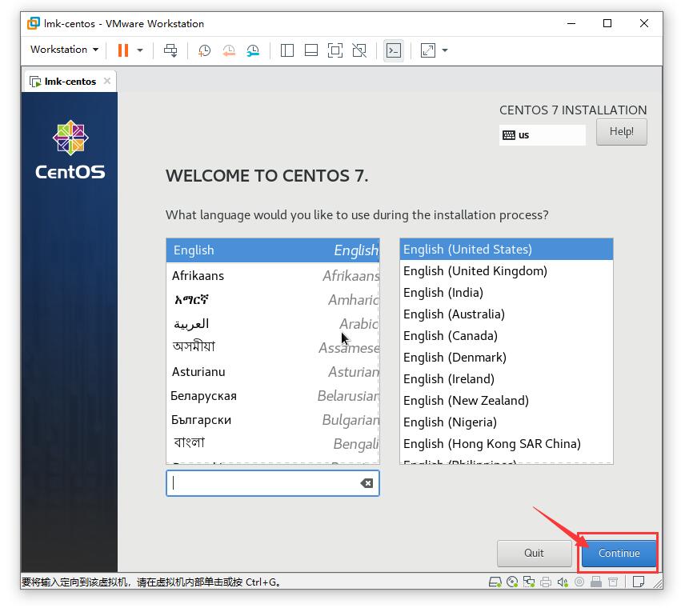Choose English (Ireland) locale
This screenshot has height=616, width=685.
507,379
